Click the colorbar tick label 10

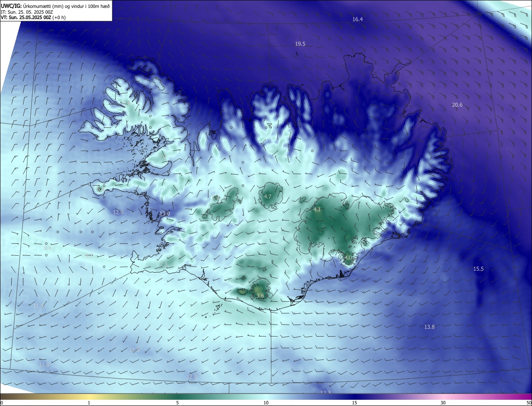pos(266,403)
